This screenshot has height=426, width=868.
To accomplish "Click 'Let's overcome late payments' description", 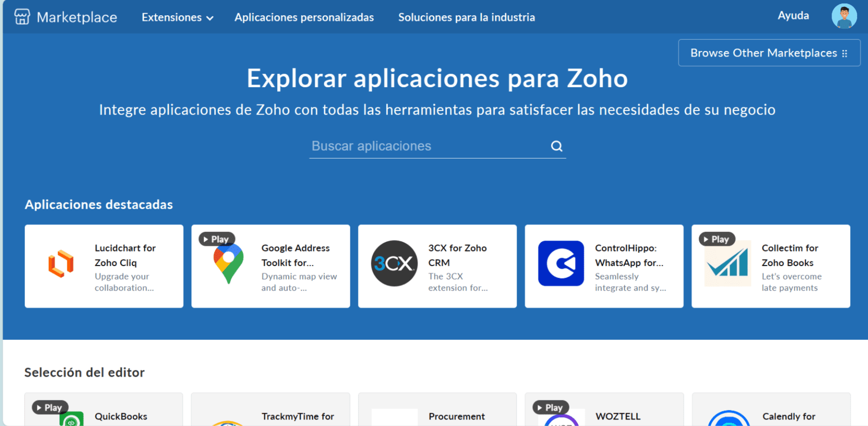I will click(792, 282).
